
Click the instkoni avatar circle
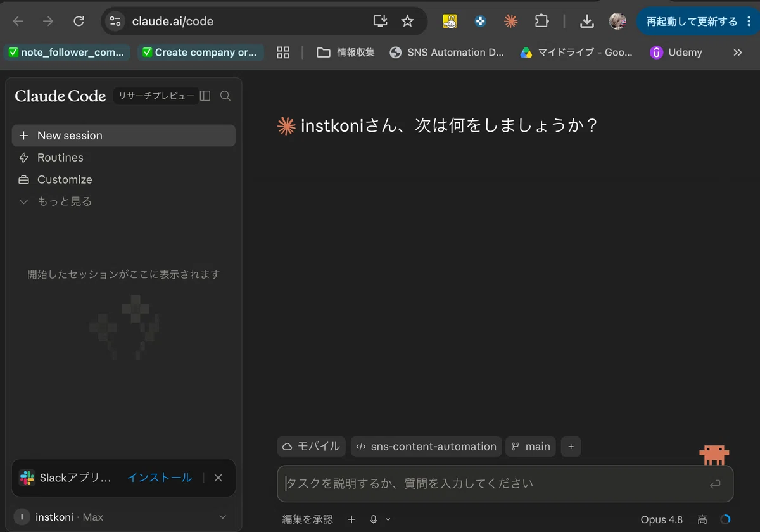pyautogui.click(x=22, y=517)
